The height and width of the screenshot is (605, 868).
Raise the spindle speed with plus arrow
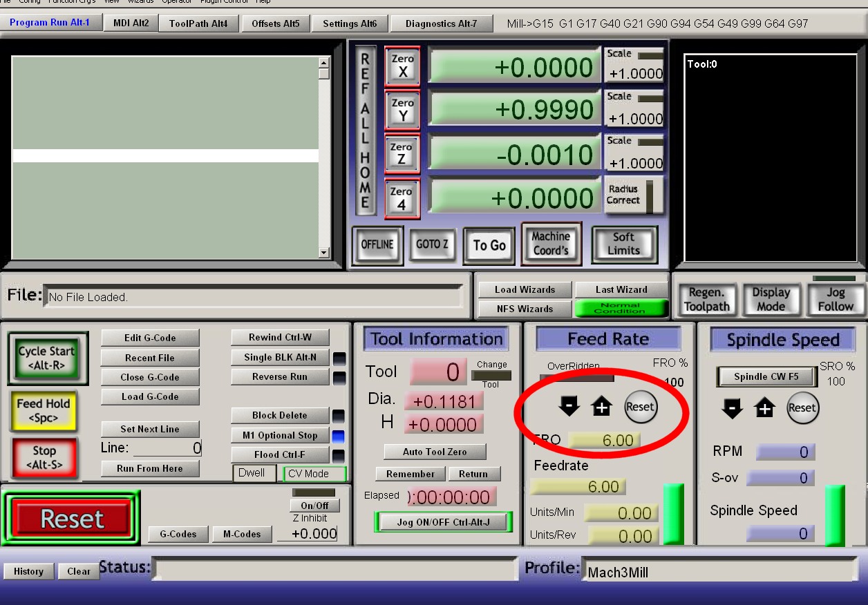click(765, 408)
